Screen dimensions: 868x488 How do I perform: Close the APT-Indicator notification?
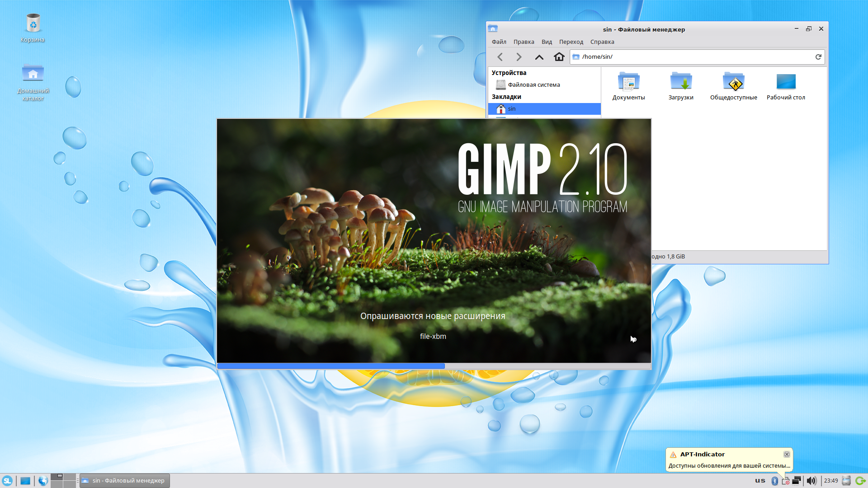(787, 455)
